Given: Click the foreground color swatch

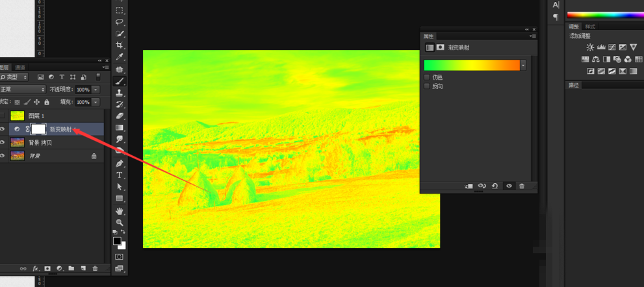Looking at the screenshot, I should (x=118, y=241).
